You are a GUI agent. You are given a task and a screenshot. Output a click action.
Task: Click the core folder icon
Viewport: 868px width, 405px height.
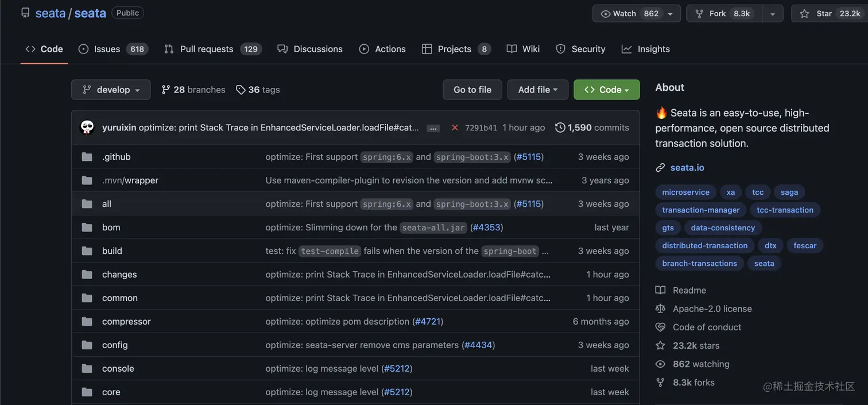[x=87, y=392]
